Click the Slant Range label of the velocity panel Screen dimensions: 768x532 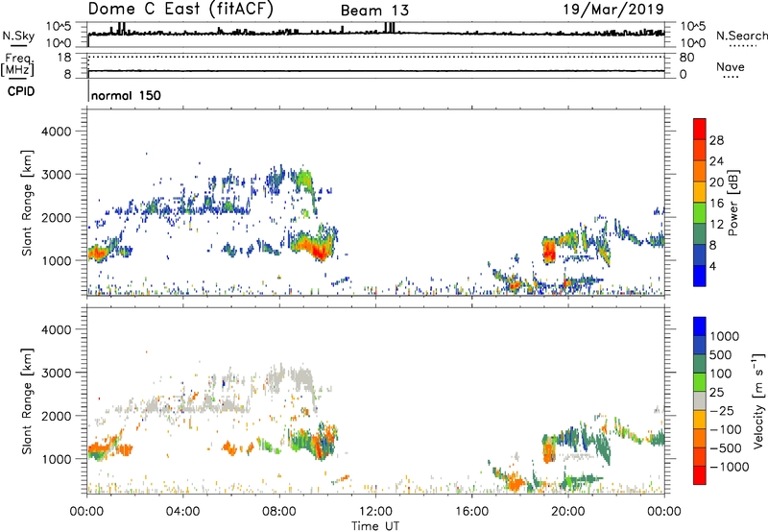click(x=27, y=401)
